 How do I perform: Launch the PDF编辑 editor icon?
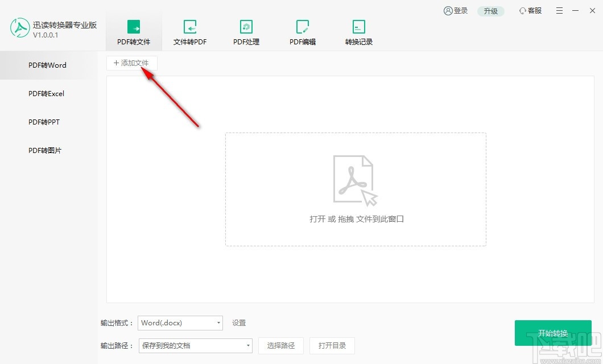coord(302,27)
